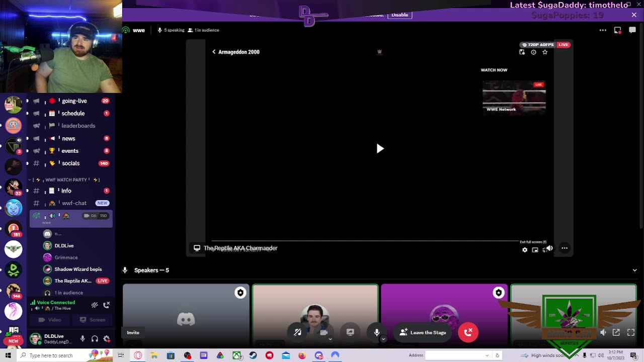Click the Windows taskbar search box

(65, 355)
